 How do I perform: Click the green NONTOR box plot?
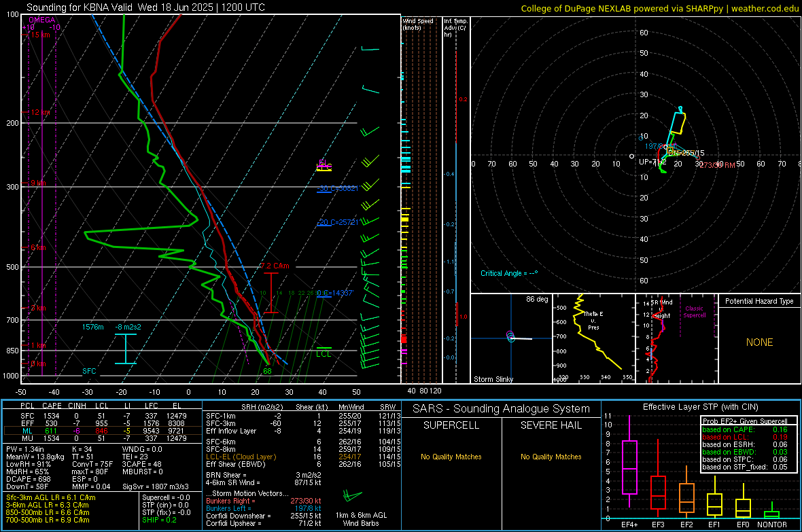coord(771,510)
